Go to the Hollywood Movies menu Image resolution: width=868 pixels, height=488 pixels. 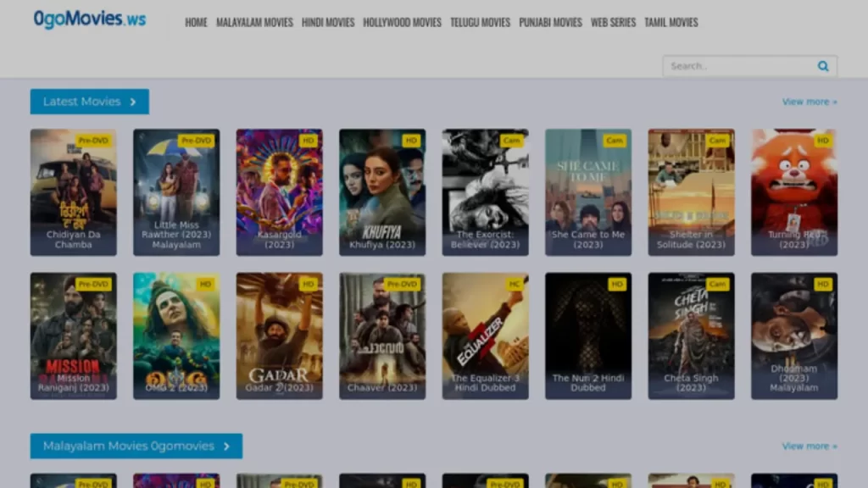[x=402, y=23]
